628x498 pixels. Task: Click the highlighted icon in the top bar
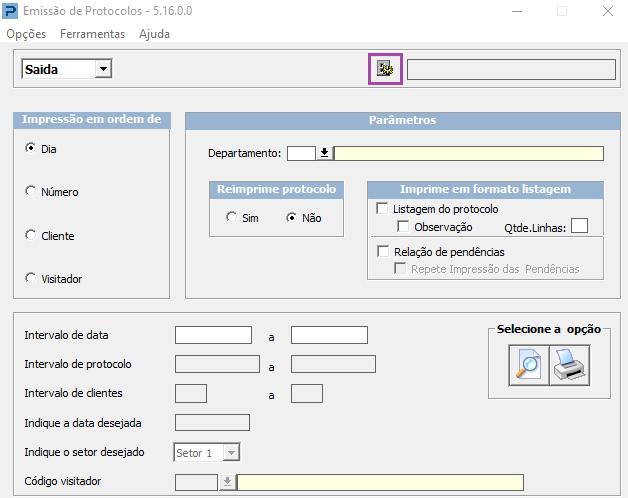[x=385, y=69]
